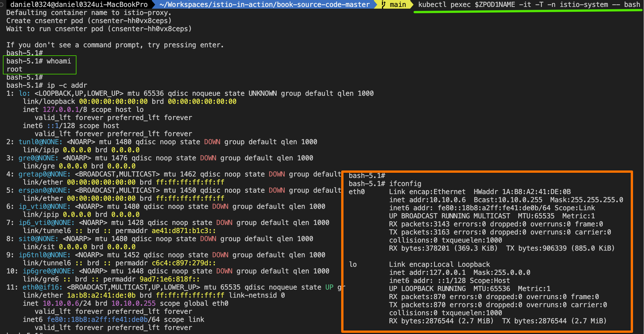
Task: Click the 'HWaddr 1A:B8:A2:41:DE:0B' text
Action: (522, 192)
